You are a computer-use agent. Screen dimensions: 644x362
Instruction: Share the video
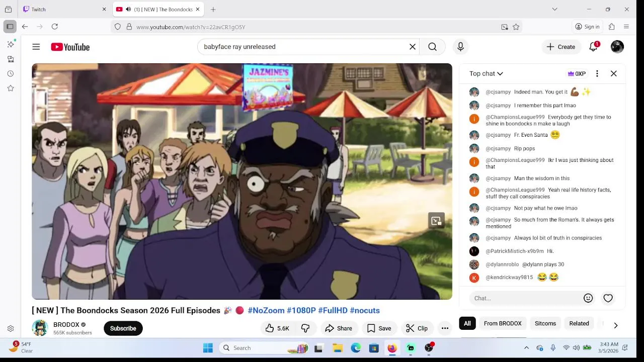pos(339,328)
